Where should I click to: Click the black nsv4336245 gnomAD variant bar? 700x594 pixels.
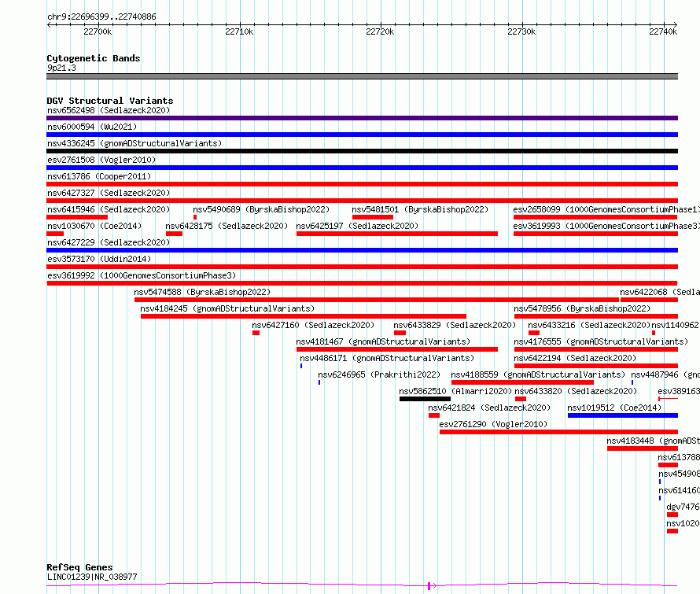tap(362, 151)
